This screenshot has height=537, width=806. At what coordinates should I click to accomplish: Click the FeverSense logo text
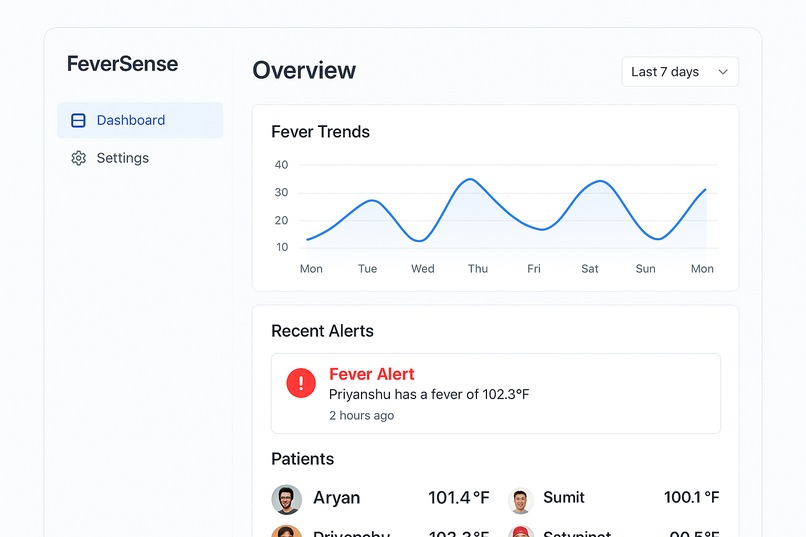coord(122,64)
